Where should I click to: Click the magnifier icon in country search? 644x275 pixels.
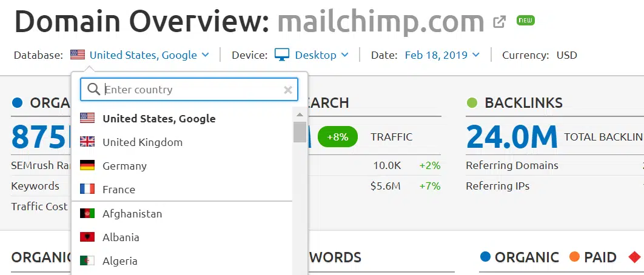(93, 90)
